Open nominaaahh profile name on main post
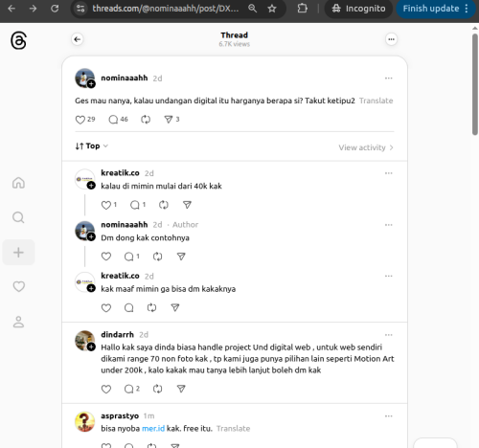The image size is (479, 448). [125, 78]
